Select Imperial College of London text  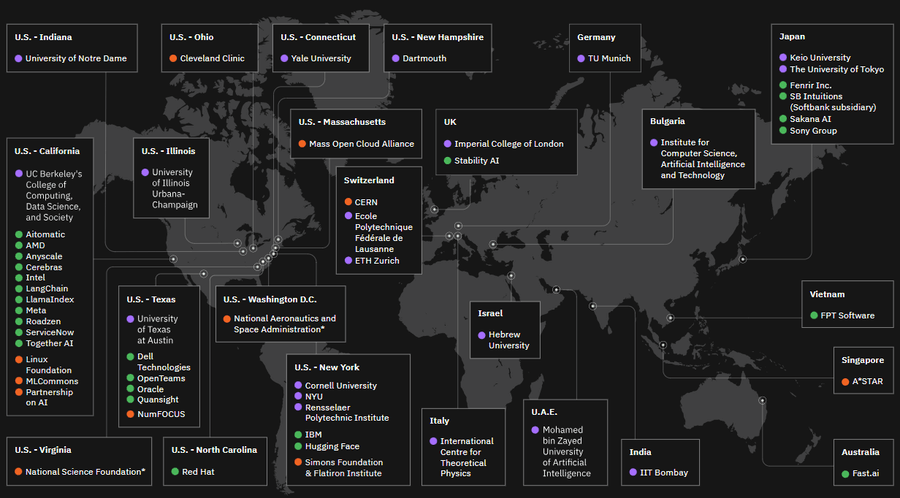[508, 144]
